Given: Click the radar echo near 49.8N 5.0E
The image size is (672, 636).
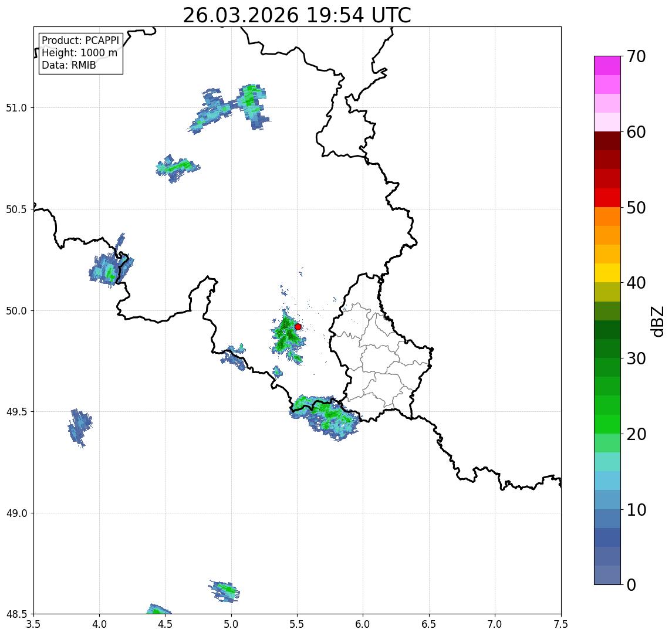Looking at the screenshot, I should click(x=234, y=357).
